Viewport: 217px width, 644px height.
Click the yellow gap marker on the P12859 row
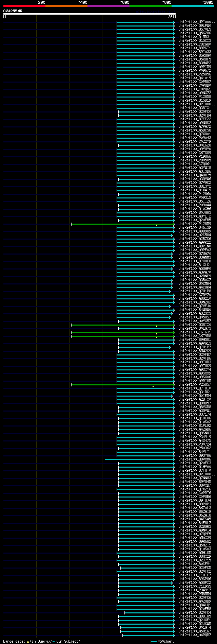coord(156,225)
